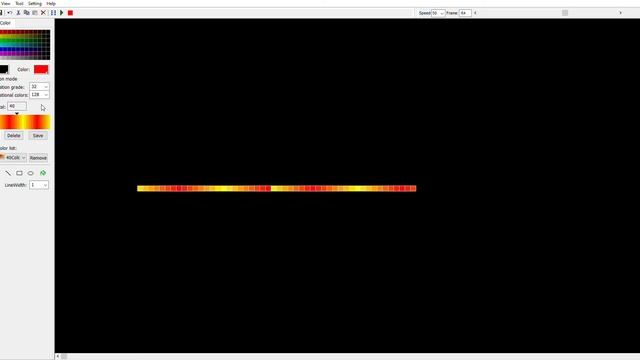Click the frame slider thumb
The height and width of the screenshot is (360, 640).
565,13
